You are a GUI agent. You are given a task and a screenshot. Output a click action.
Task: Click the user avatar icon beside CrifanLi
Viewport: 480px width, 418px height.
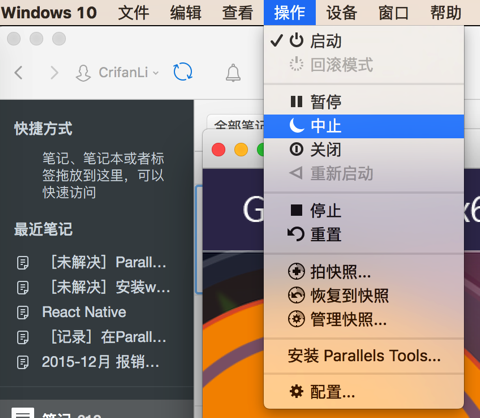[83, 73]
